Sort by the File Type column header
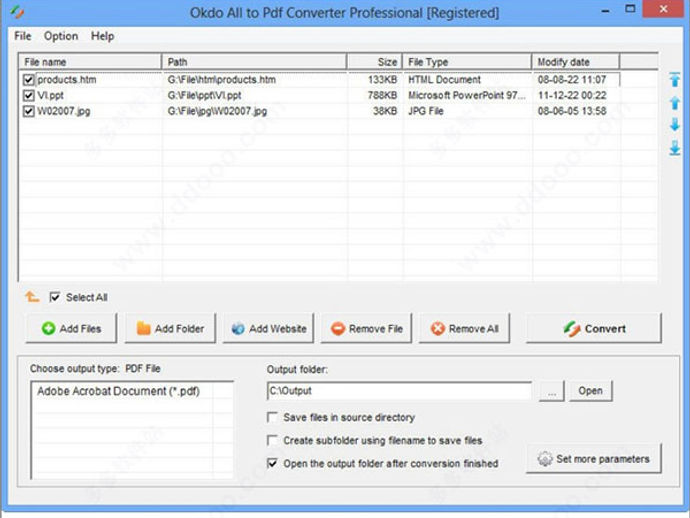This screenshot has width=690, height=518. click(x=467, y=62)
